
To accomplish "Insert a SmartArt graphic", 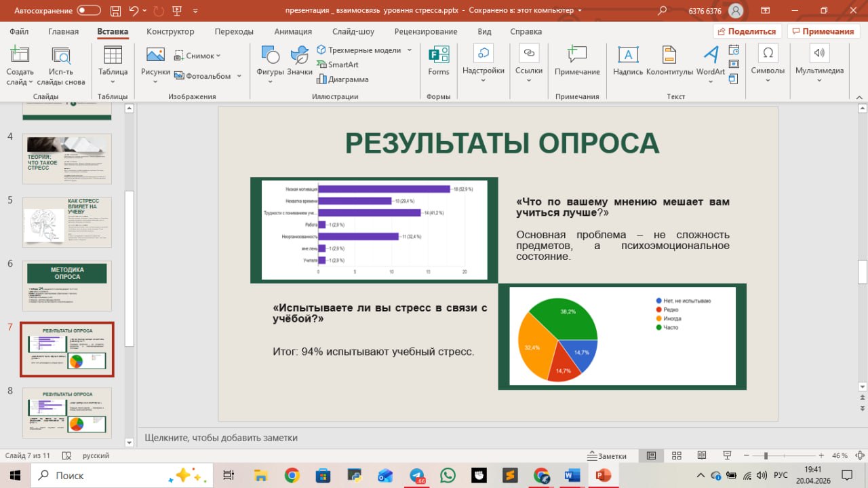I will click(x=337, y=64).
